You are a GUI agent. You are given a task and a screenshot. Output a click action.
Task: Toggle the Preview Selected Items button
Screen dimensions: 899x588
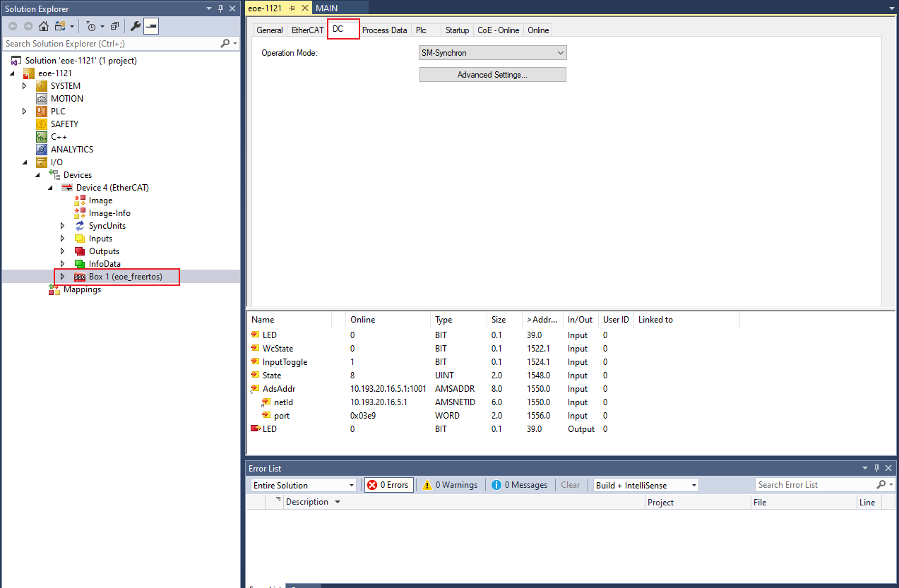pyautogui.click(x=151, y=26)
